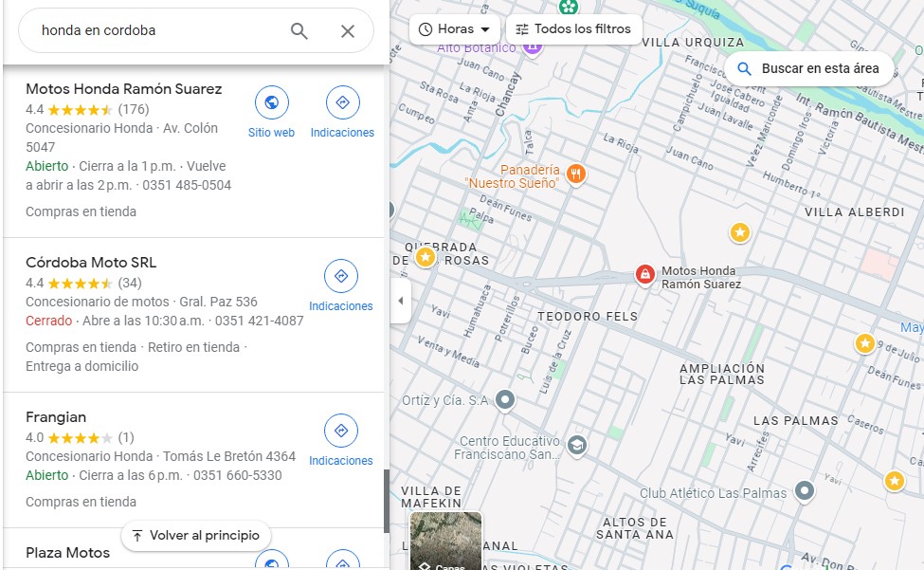This screenshot has width=924, height=570.
Task: Click the Club Atlético Las Palmas marker
Action: click(x=805, y=491)
